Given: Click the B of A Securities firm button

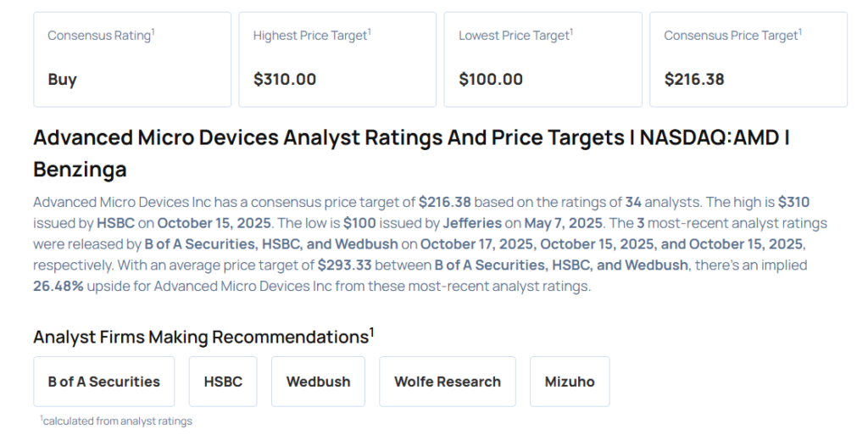Looking at the screenshot, I should (x=103, y=382).
